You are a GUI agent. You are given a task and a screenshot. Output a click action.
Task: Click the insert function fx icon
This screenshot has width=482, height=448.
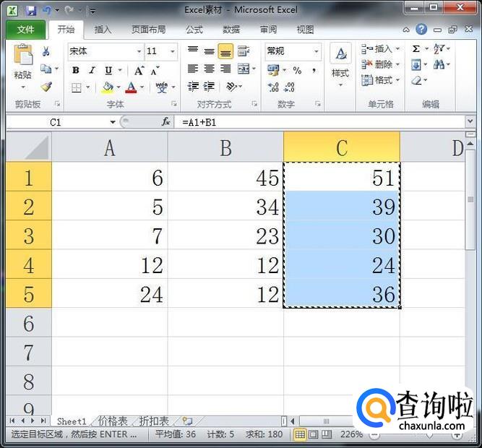tap(166, 122)
